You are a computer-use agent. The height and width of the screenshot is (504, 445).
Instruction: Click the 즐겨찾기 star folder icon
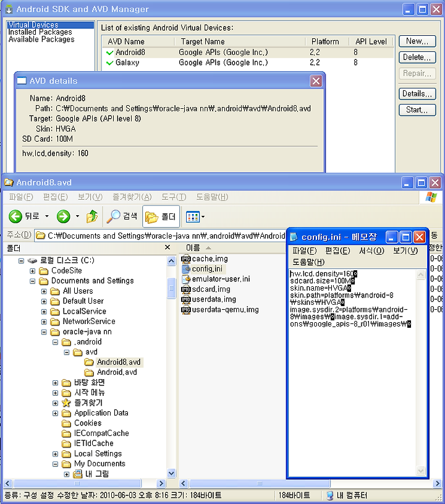click(x=66, y=403)
